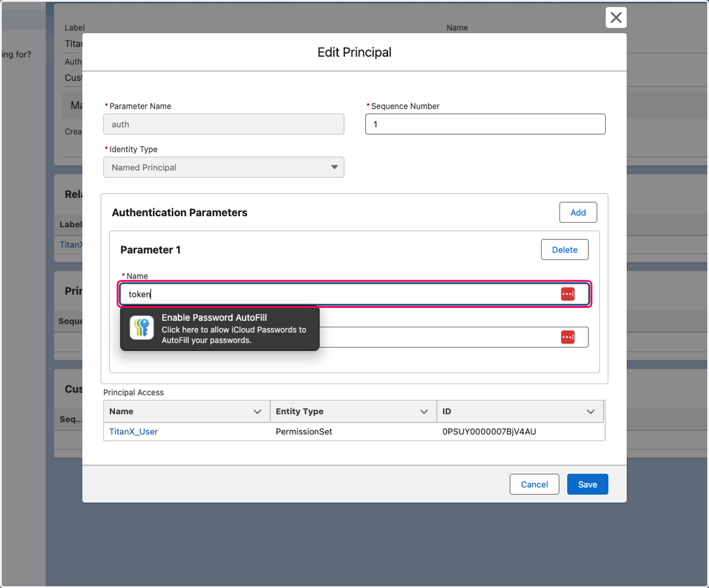This screenshot has width=709, height=588.
Task: Select the PermissionSet cell text
Action: 304,431
